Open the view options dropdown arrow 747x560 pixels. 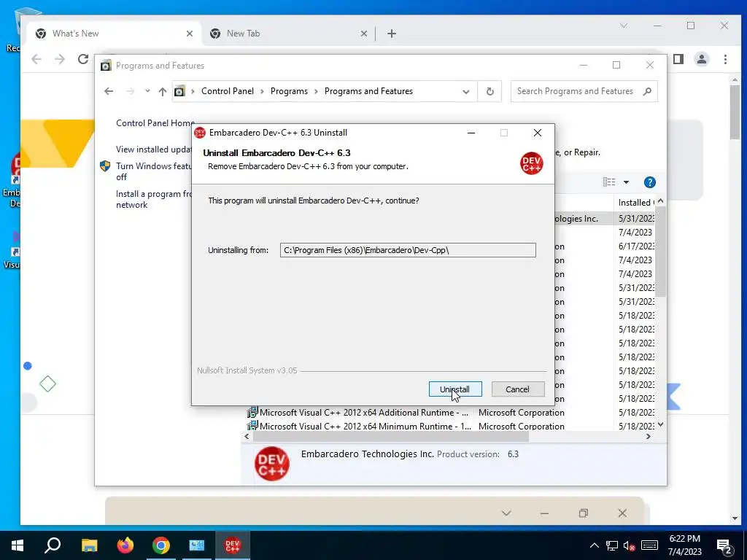[626, 182]
